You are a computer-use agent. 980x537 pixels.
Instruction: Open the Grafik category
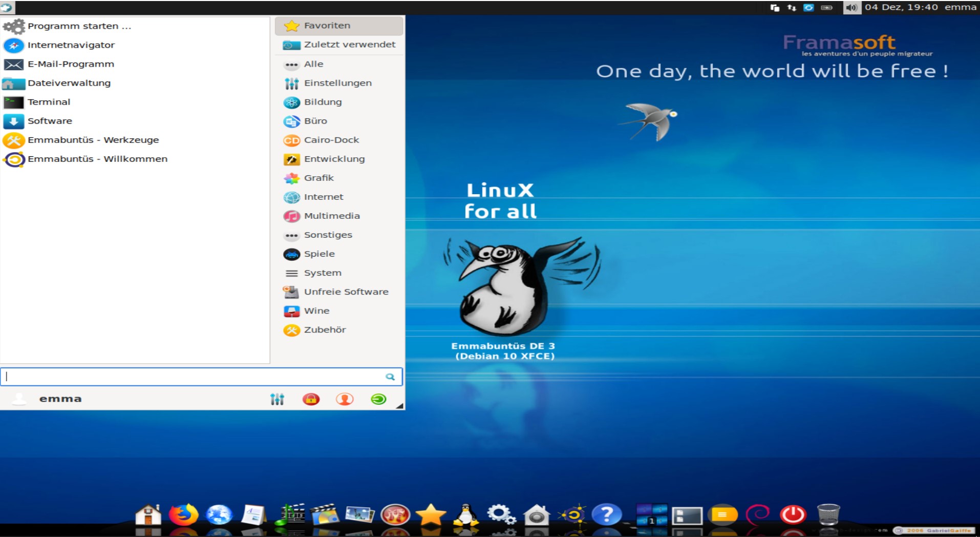[x=339, y=178]
